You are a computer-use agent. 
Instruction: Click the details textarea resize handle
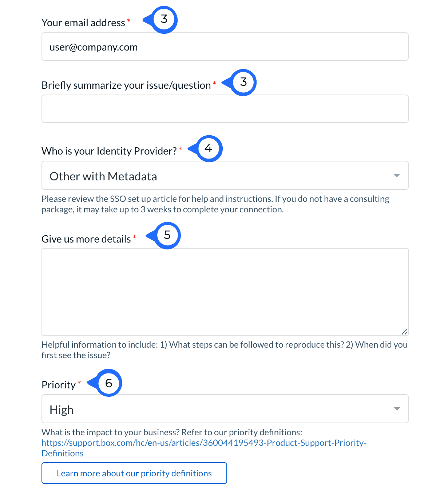click(404, 331)
